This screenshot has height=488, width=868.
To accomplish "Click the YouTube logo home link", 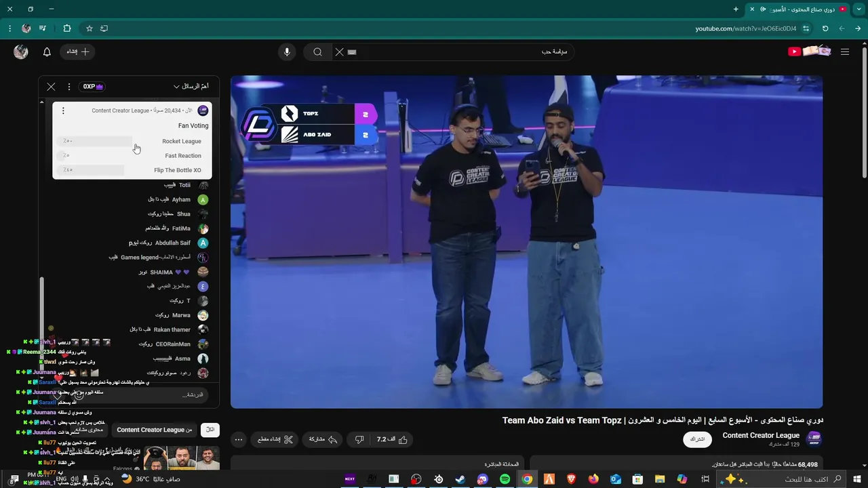I will (810, 52).
